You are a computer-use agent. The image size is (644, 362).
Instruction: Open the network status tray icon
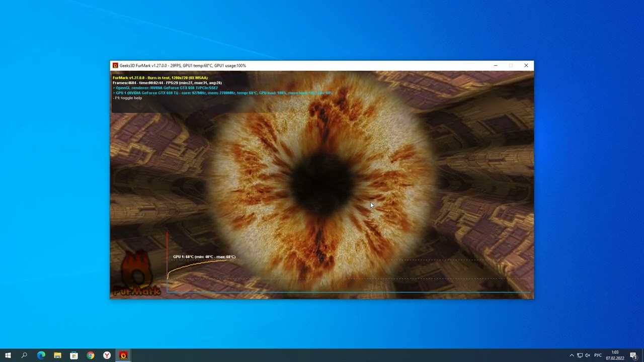coord(580,355)
